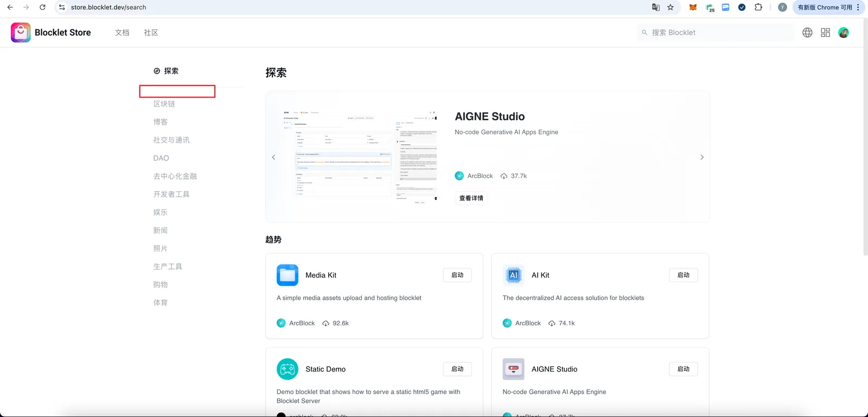Click "A simple media assets upload" description
Viewport: 868px width, 417px height.
click(x=349, y=298)
